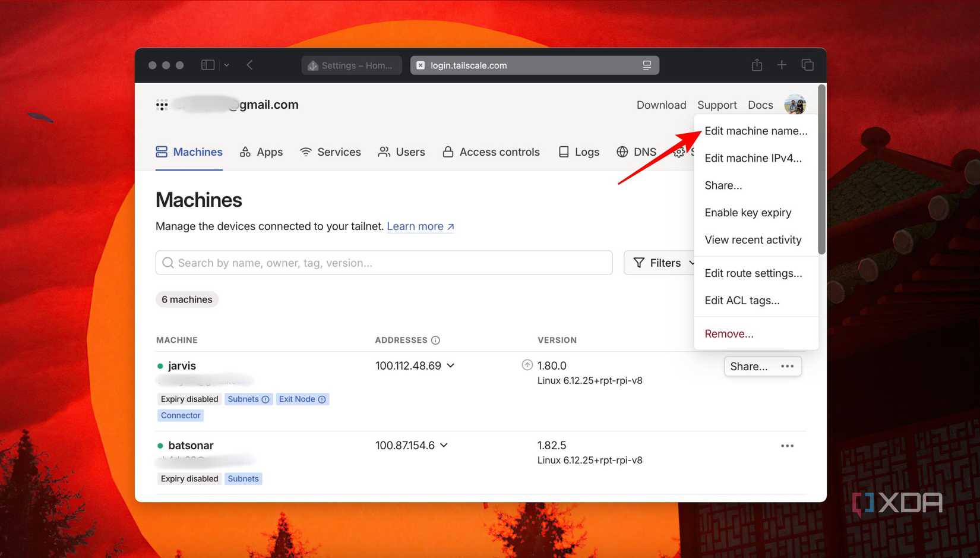Click the DNS globe icon
This screenshot has height=558, width=980.
(622, 152)
